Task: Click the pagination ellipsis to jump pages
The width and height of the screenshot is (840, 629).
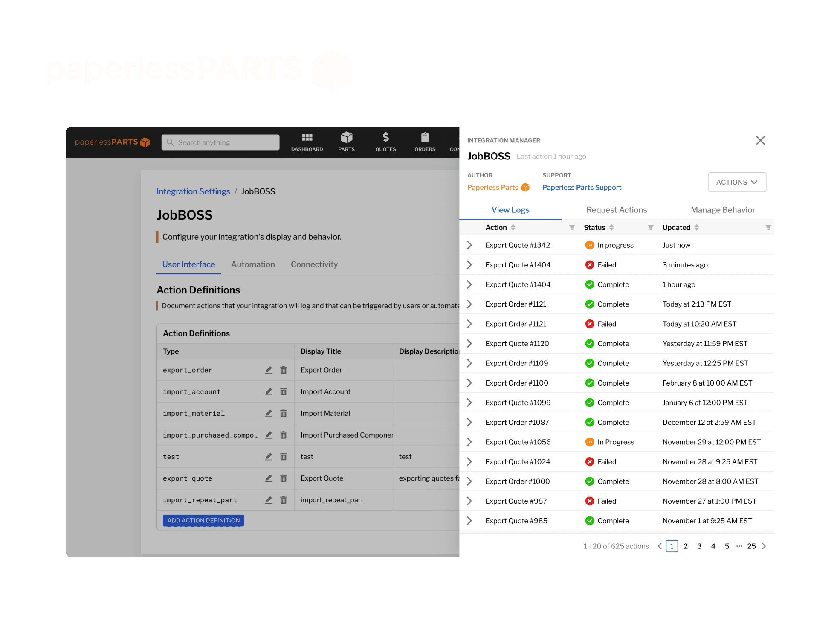Action: pos(739,546)
